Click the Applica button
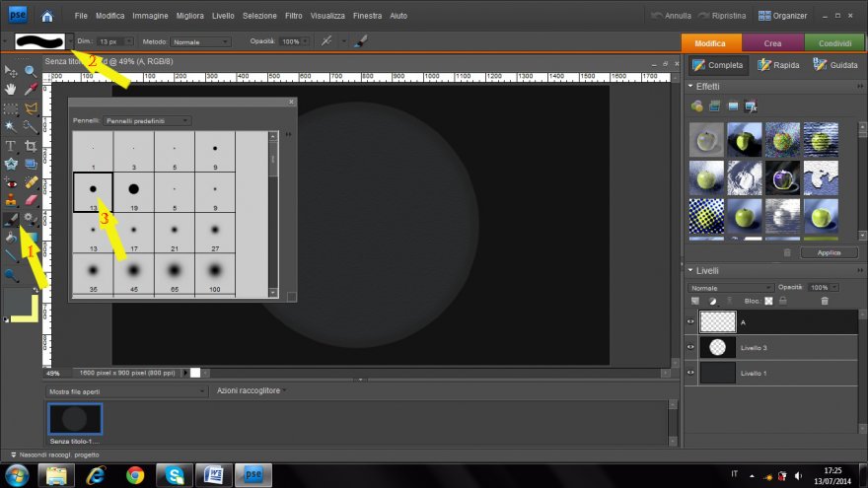868x488 pixels. (x=829, y=252)
